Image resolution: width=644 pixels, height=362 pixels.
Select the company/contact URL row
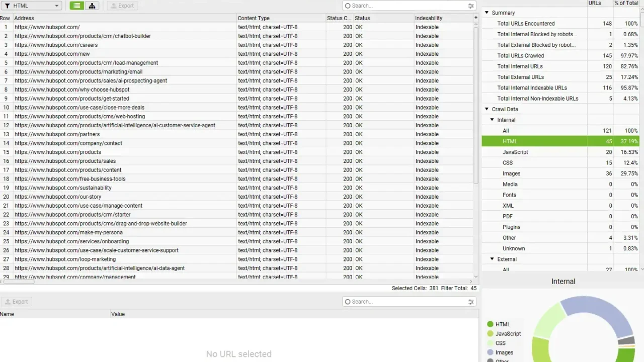pyautogui.click(x=236, y=143)
